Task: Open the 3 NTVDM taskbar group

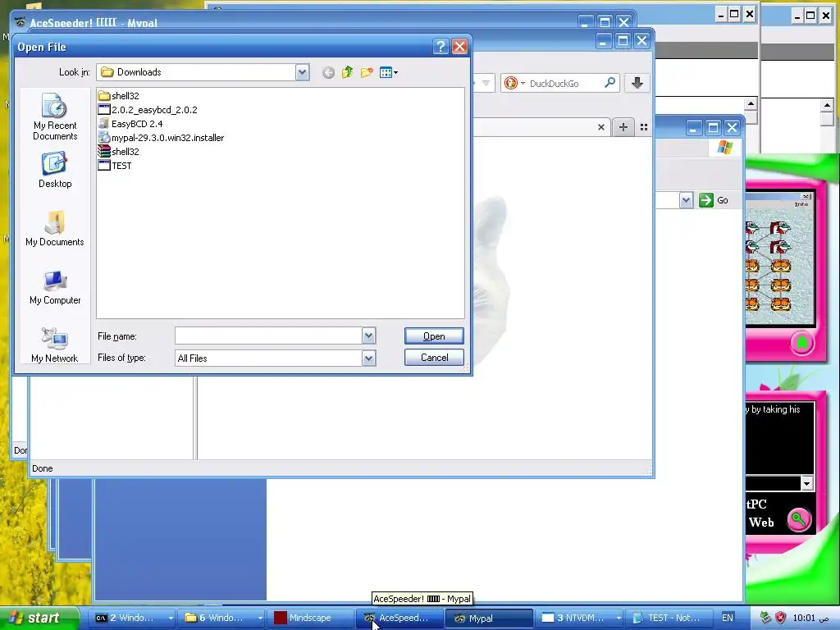Action: click(580, 618)
